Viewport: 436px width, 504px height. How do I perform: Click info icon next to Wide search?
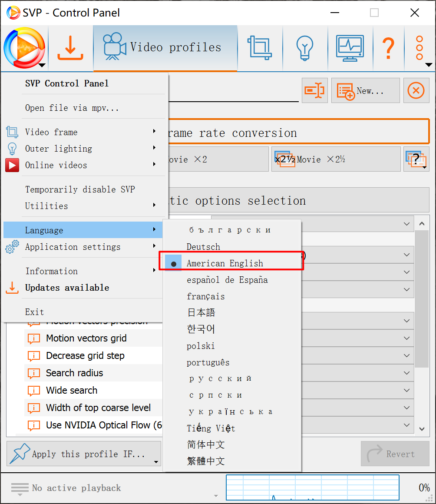[34, 391]
